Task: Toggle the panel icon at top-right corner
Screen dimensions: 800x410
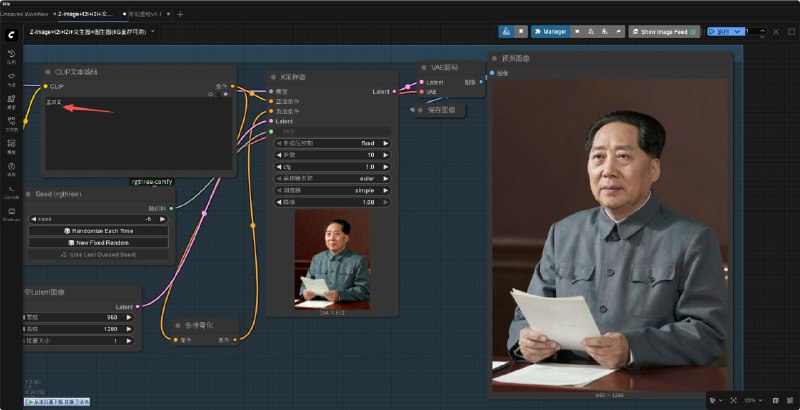Action: coord(791,32)
